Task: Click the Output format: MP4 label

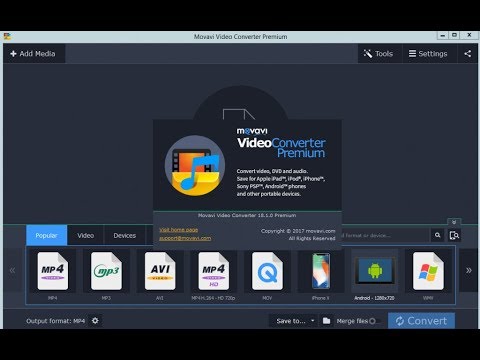Action: (x=55, y=321)
